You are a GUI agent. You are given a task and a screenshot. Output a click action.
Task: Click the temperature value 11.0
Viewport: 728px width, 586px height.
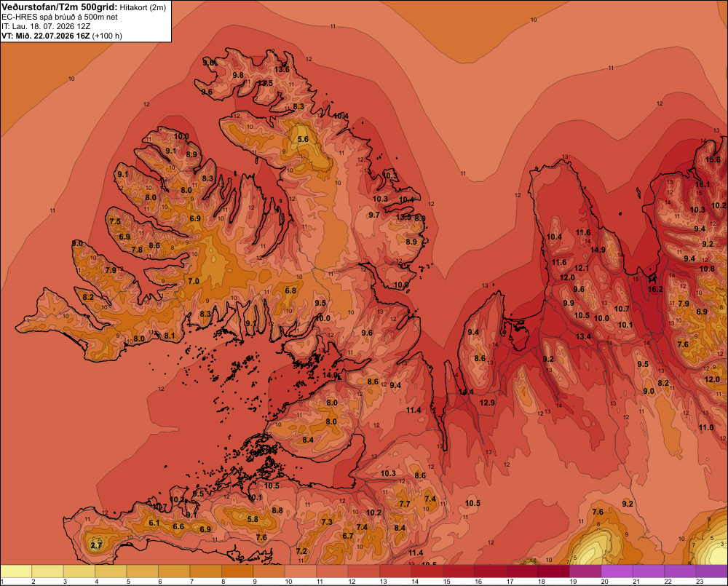(706, 427)
